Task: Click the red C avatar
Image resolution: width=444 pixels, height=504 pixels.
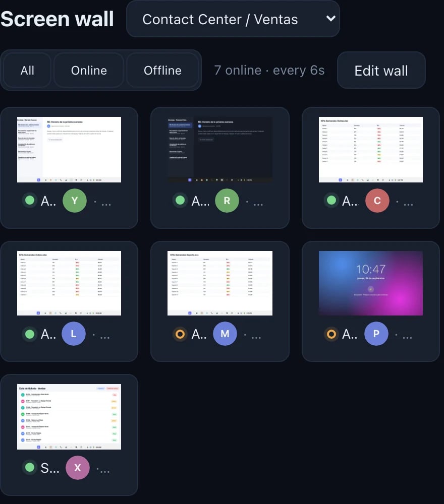Action: click(377, 201)
